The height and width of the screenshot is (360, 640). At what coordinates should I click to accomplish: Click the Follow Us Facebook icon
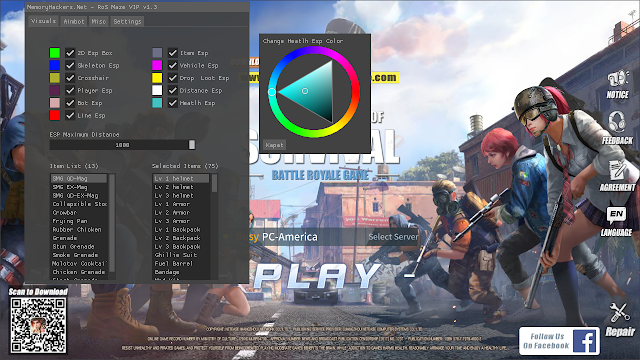(x=585, y=341)
